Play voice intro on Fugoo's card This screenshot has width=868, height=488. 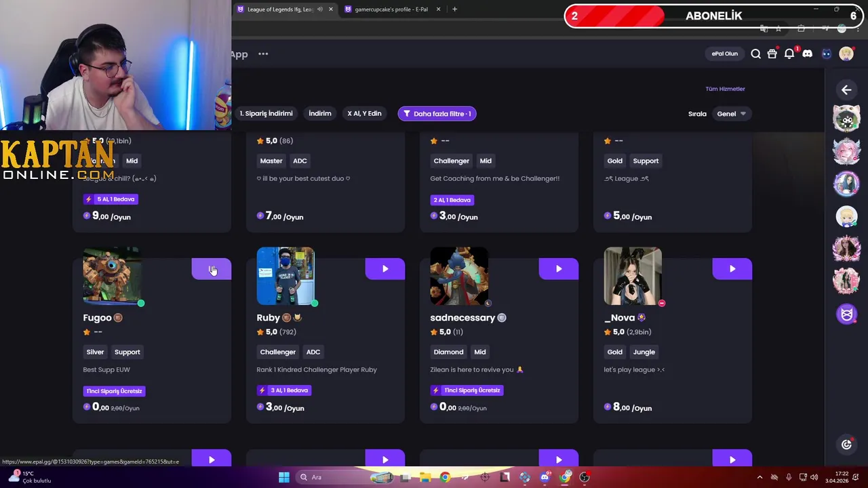(211, 269)
